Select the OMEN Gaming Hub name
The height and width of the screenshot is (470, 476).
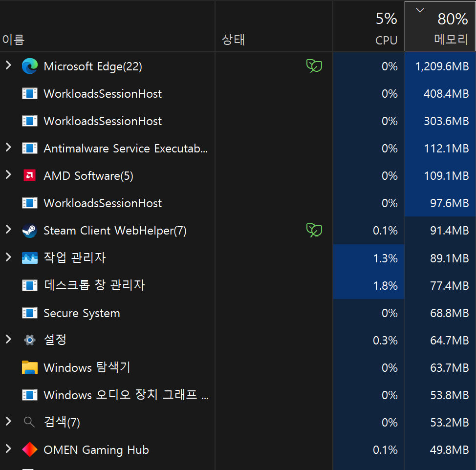tap(96, 450)
